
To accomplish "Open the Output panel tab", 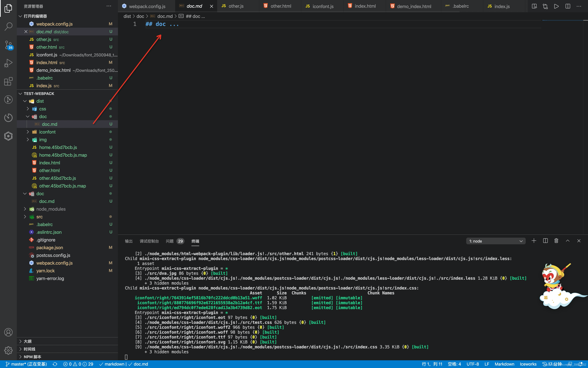I will 128,241.
